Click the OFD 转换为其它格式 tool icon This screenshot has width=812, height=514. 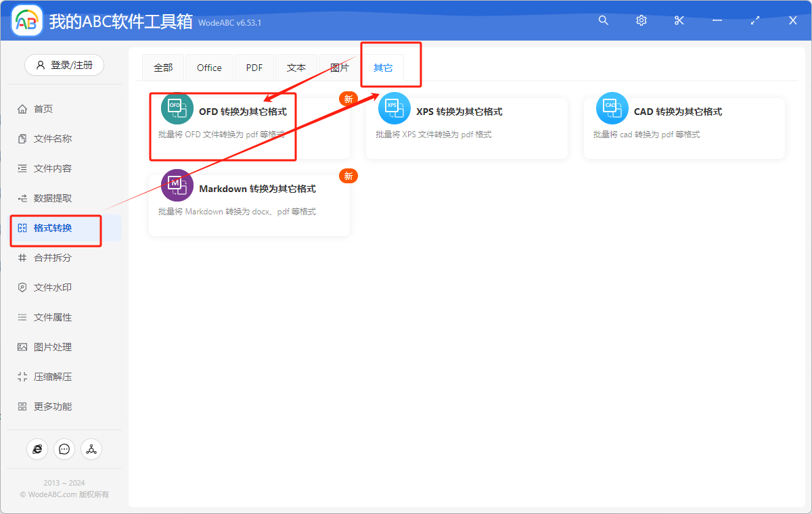click(177, 108)
